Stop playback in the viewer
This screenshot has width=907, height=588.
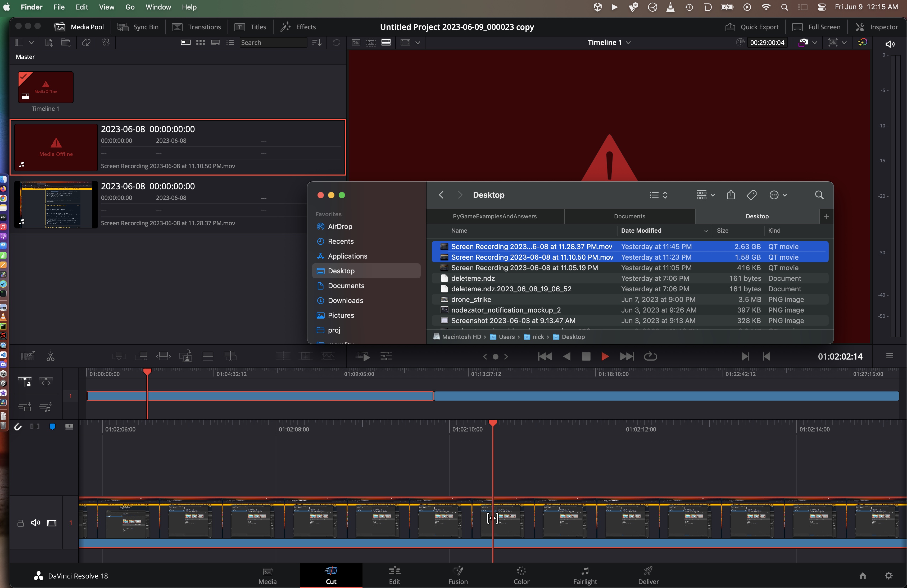coord(586,356)
